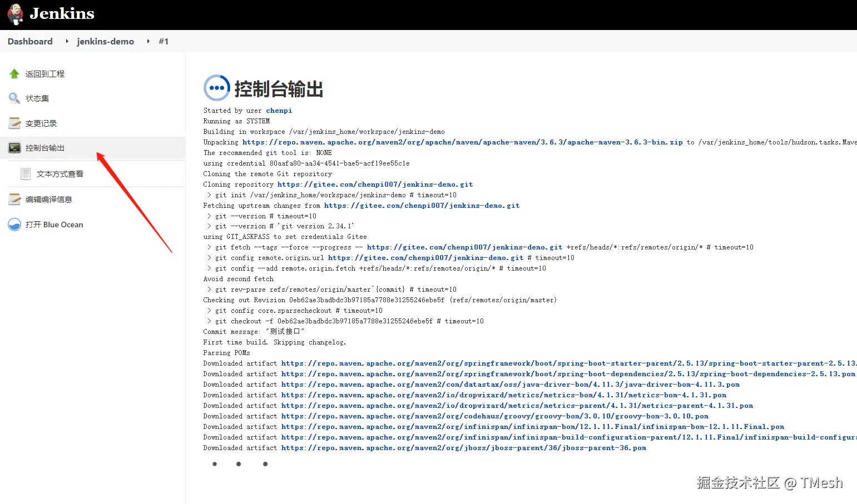857x504 pixels.
Task: Open jenkins-demo from the breadcrumb
Action: click(x=105, y=41)
